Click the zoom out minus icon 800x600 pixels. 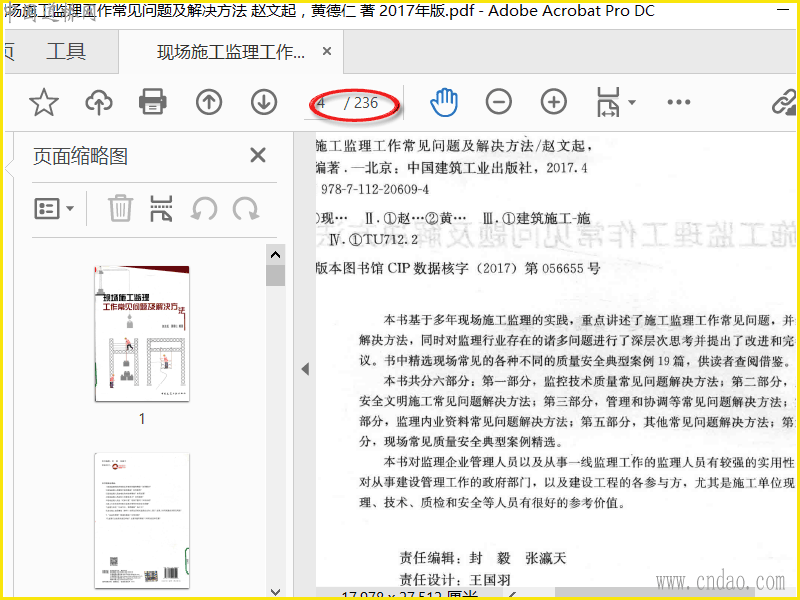coord(498,102)
